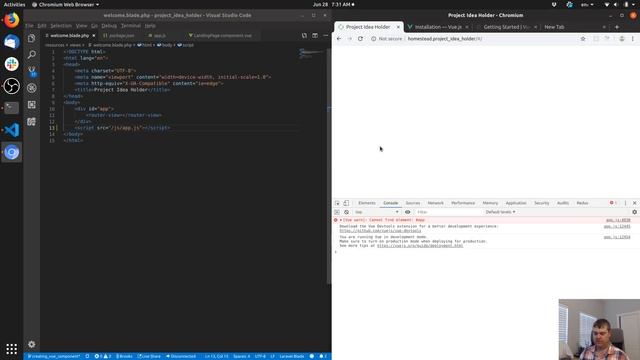This screenshot has width=640, height=360.
Task: Click the Live Share status item
Action: pyautogui.click(x=149, y=356)
